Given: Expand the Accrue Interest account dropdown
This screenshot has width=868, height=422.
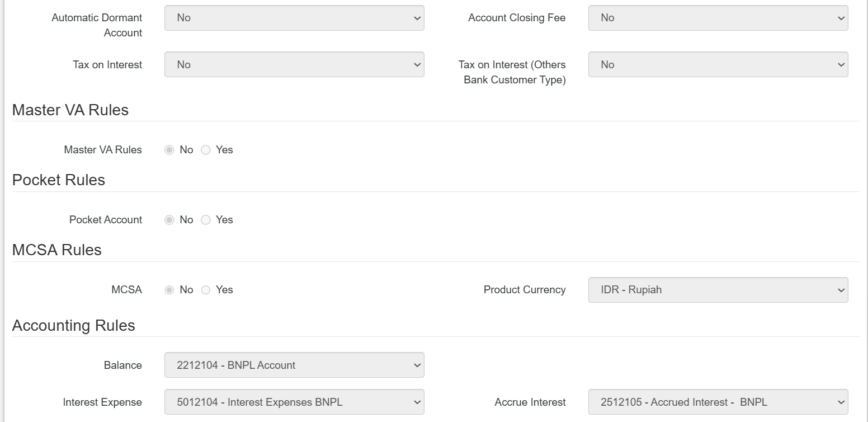Looking at the screenshot, I should (718, 402).
